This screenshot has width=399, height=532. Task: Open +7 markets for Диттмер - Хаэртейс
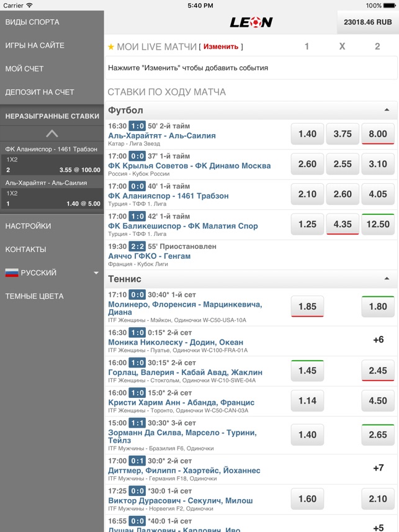(x=379, y=468)
